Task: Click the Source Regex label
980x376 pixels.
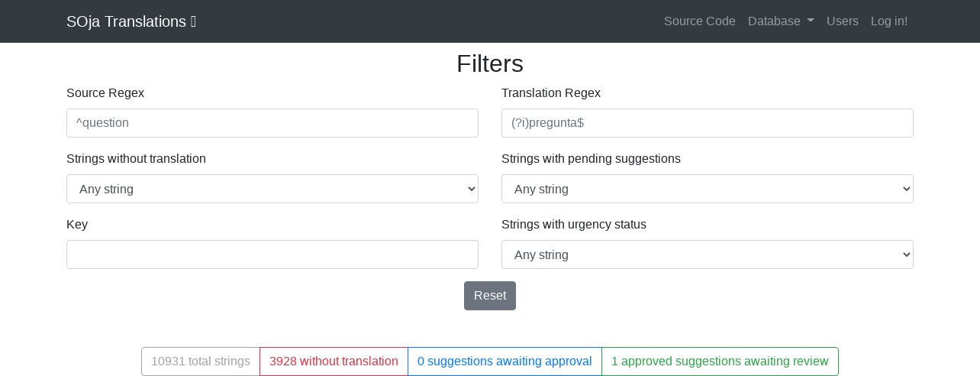Action: coord(105,93)
